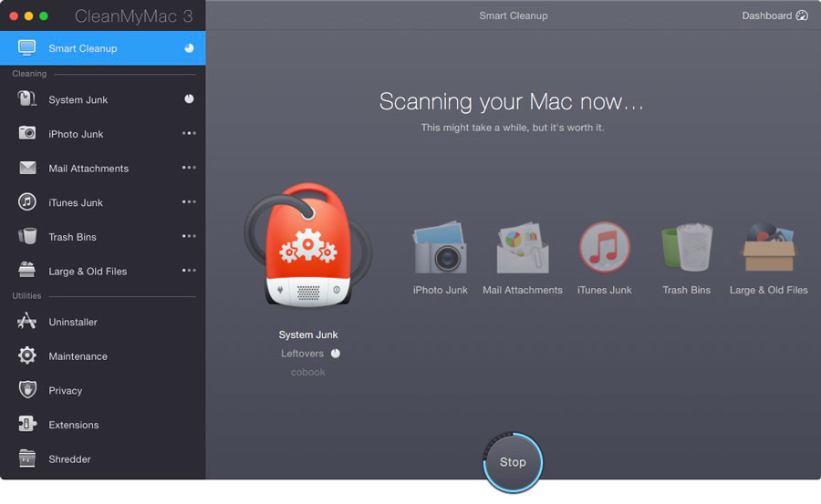Select System Junk in the sidebar
Screen dimensions: 821x504
(102, 99)
